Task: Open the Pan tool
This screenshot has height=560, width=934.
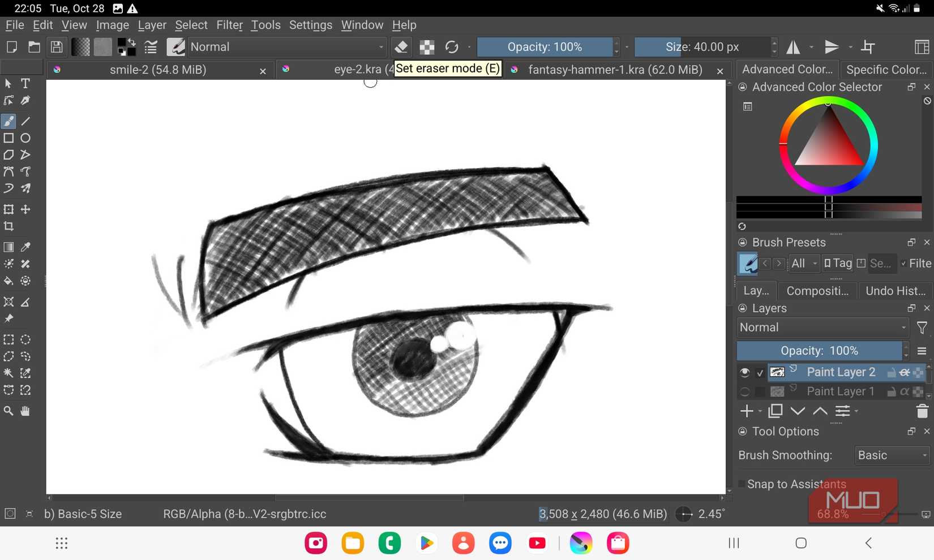Action: pos(25,411)
